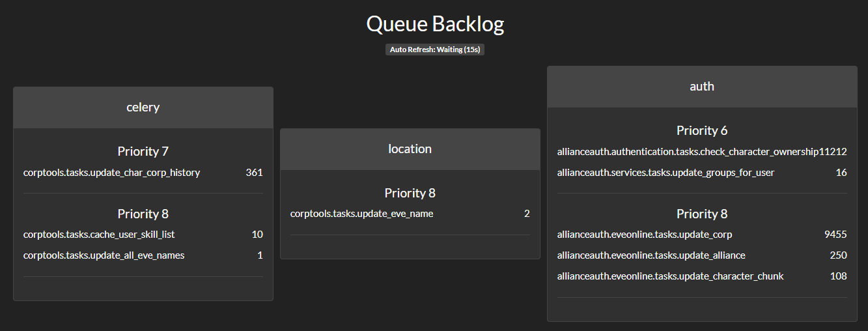The height and width of the screenshot is (331, 868).
Task: Click the Auto Refresh waiting badge
Action: coord(434,50)
